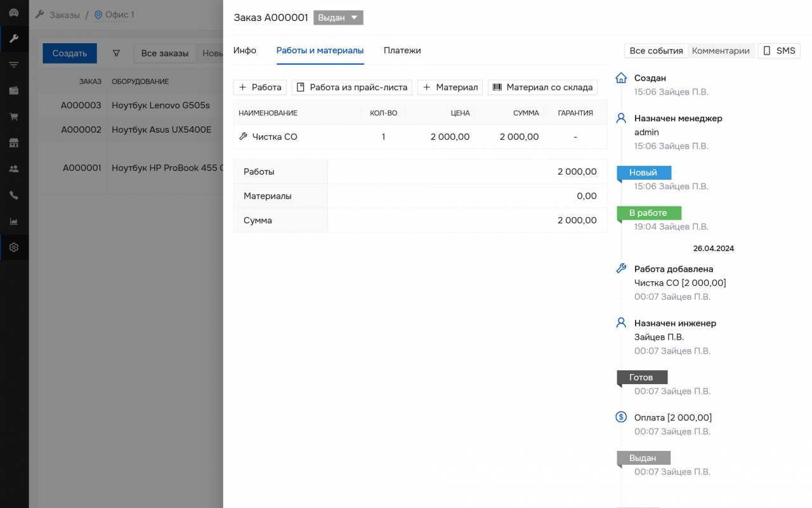Click the person icon beside Назначен инженер
This screenshot has height=508, width=812.
622,323
